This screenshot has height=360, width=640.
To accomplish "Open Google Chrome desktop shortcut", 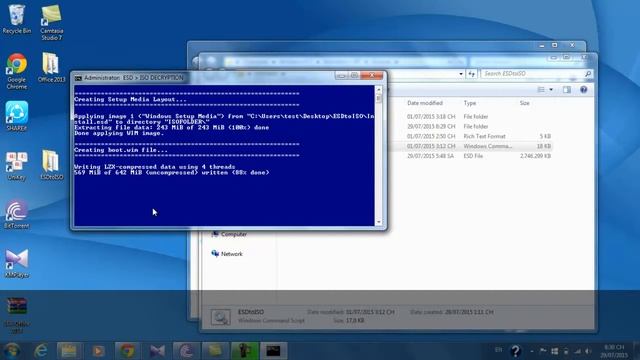I will click(16, 71).
